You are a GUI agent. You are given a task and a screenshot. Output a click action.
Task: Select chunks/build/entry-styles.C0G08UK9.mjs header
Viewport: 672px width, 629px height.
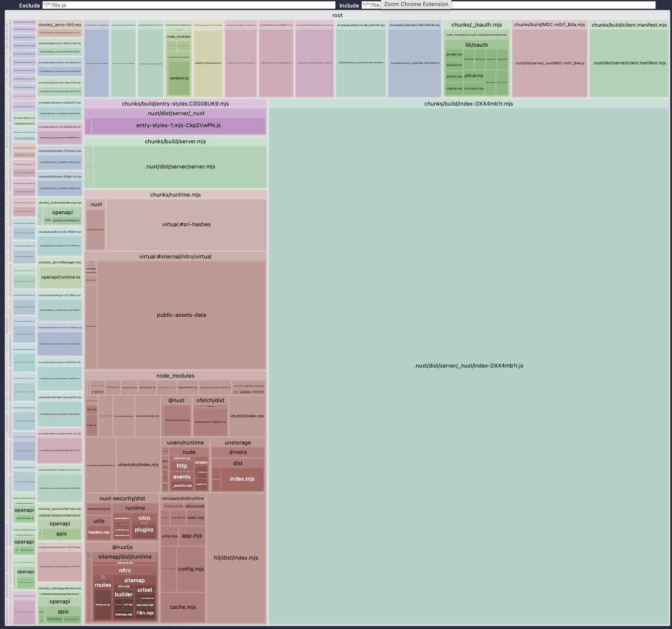click(175, 104)
